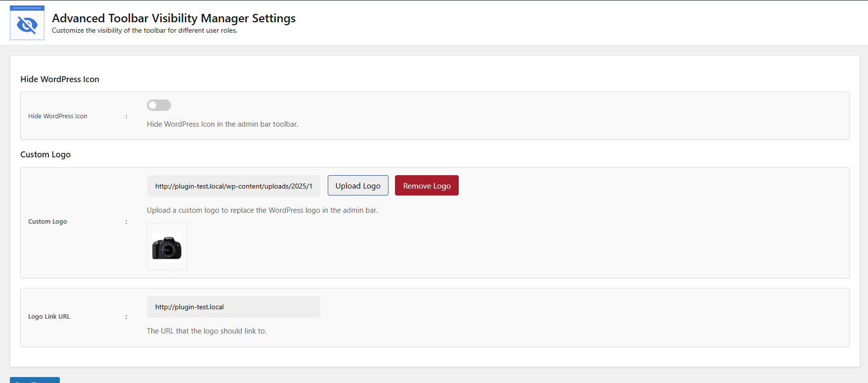
Task: Click the 'Upload a custom logo to replace' description
Action: tap(262, 210)
